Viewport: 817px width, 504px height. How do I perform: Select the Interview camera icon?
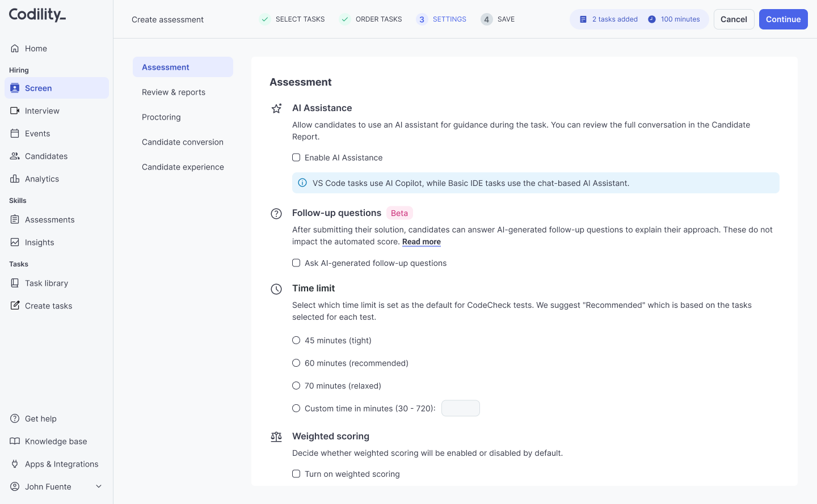15,111
